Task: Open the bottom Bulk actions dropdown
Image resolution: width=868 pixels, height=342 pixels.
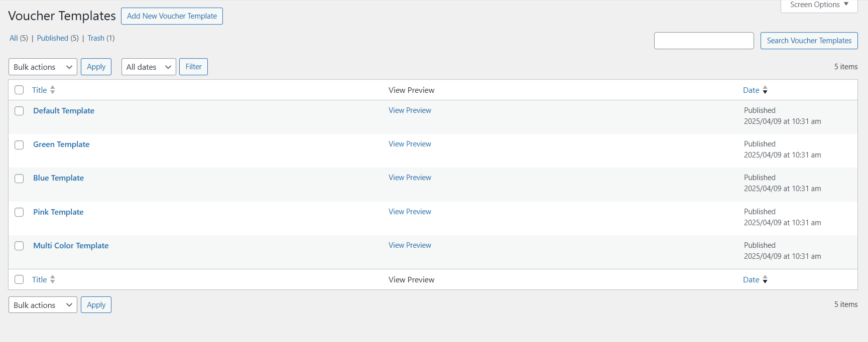Action: click(43, 305)
